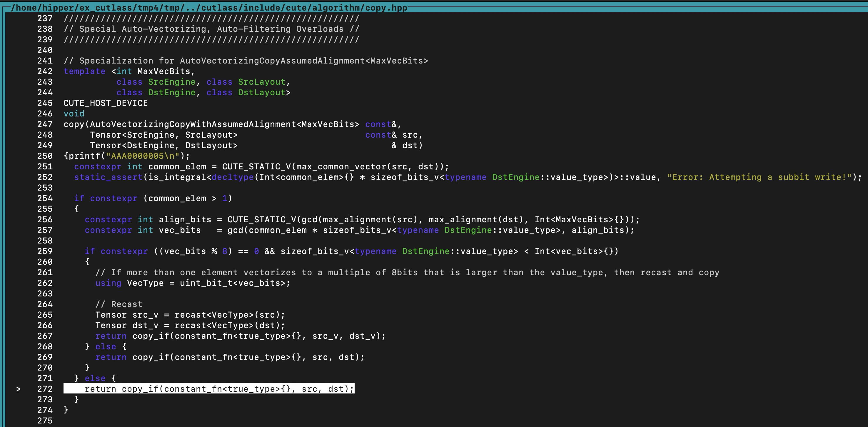Click line number 250 in the gutter
This screenshot has height=427, width=868.
pyautogui.click(x=45, y=156)
